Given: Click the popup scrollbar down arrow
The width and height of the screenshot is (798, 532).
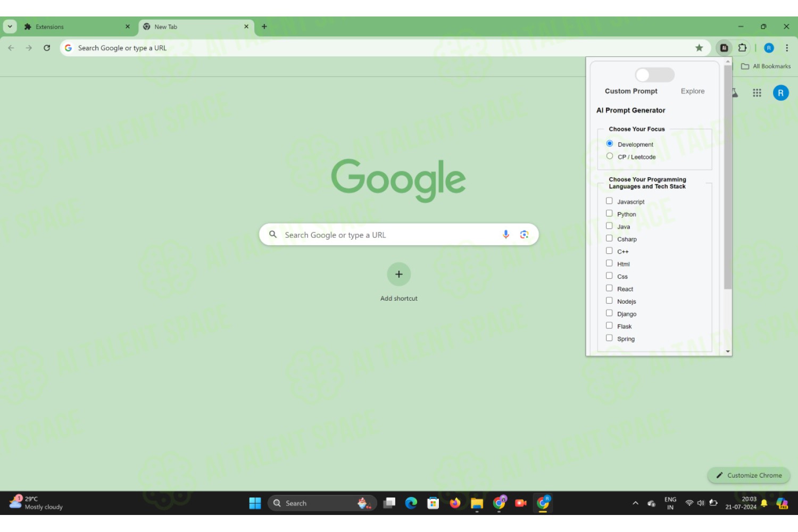Looking at the screenshot, I should pyautogui.click(x=728, y=352).
